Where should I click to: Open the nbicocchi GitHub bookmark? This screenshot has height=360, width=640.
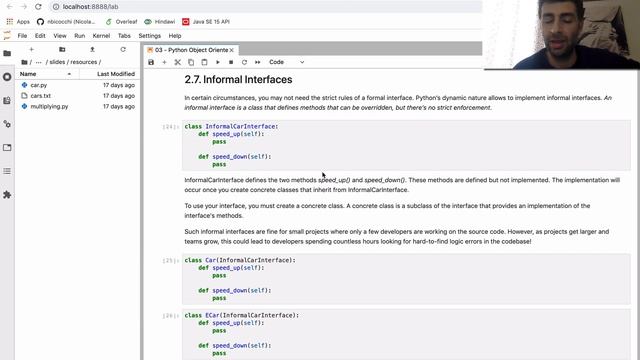pos(66,22)
